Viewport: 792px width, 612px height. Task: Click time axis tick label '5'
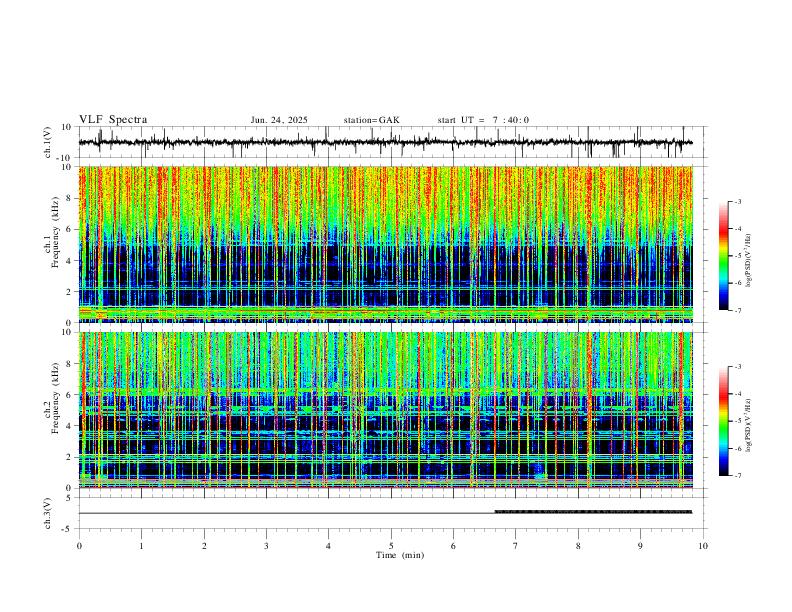(391, 546)
